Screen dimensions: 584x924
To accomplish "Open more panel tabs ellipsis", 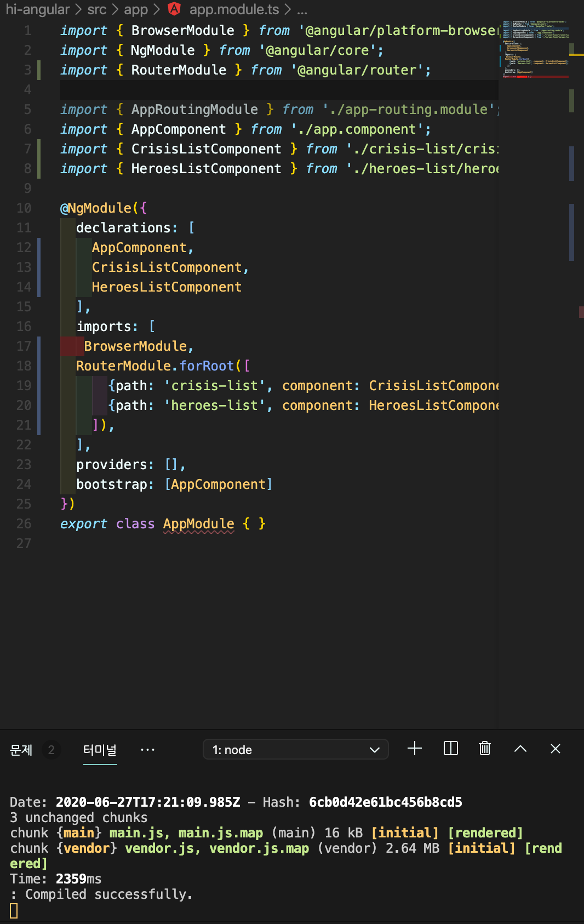I will click(x=147, y=750).
